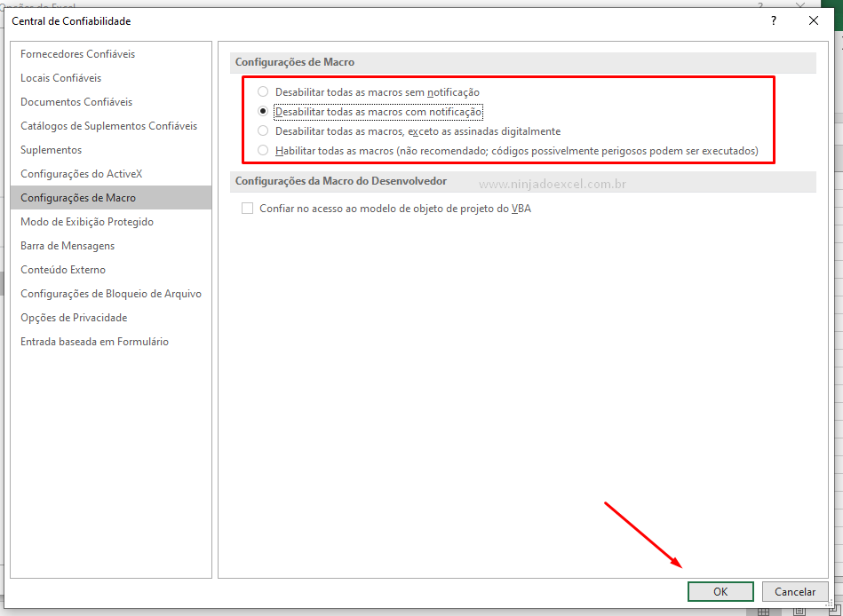Screen dimensions: 843x616
Task: Select Catálogos de Suplementos Confiáveis
Action: (x=108, y=125)
